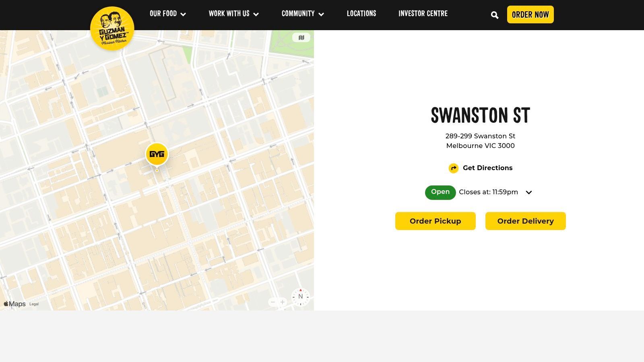Open the Work With Us dropdown

pos(233,14)
